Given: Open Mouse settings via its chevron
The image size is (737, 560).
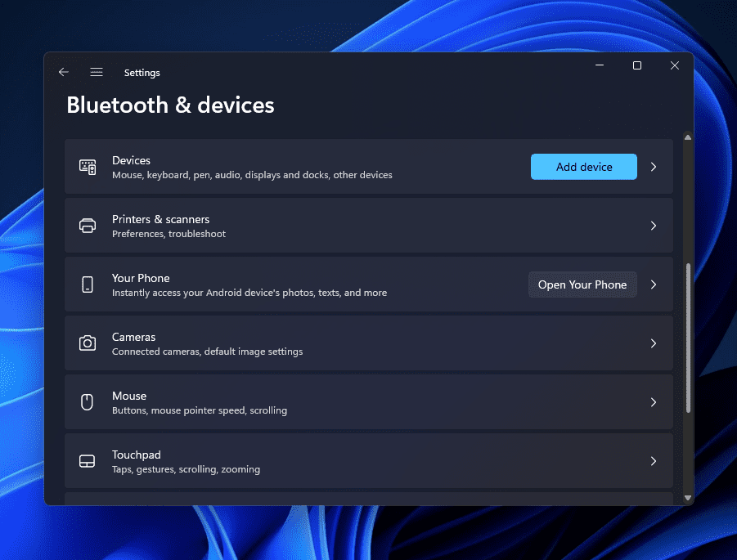Looking at the screenshot, I should click(x=654, y=402).
